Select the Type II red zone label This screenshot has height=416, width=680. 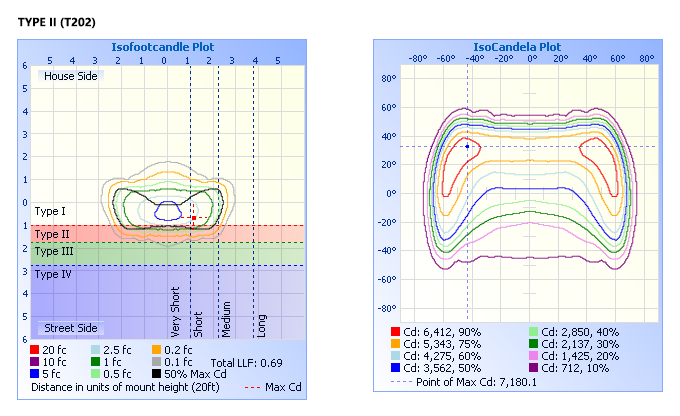52,234
